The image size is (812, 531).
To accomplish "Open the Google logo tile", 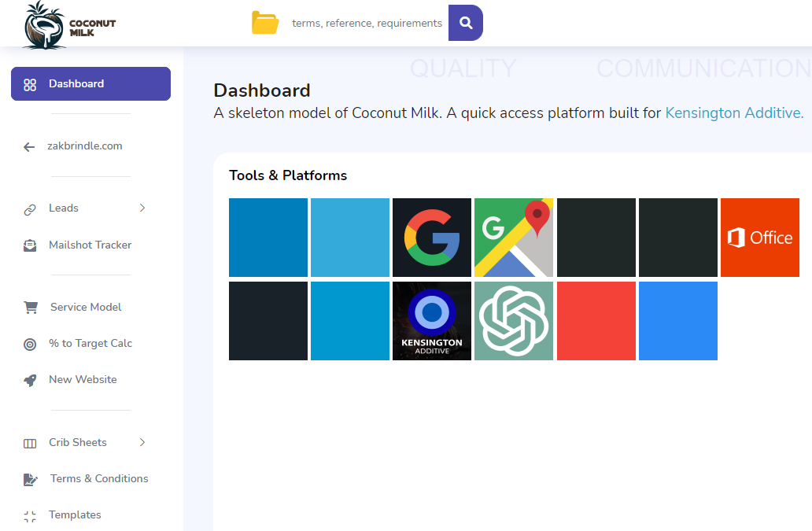I will (432, 238).
